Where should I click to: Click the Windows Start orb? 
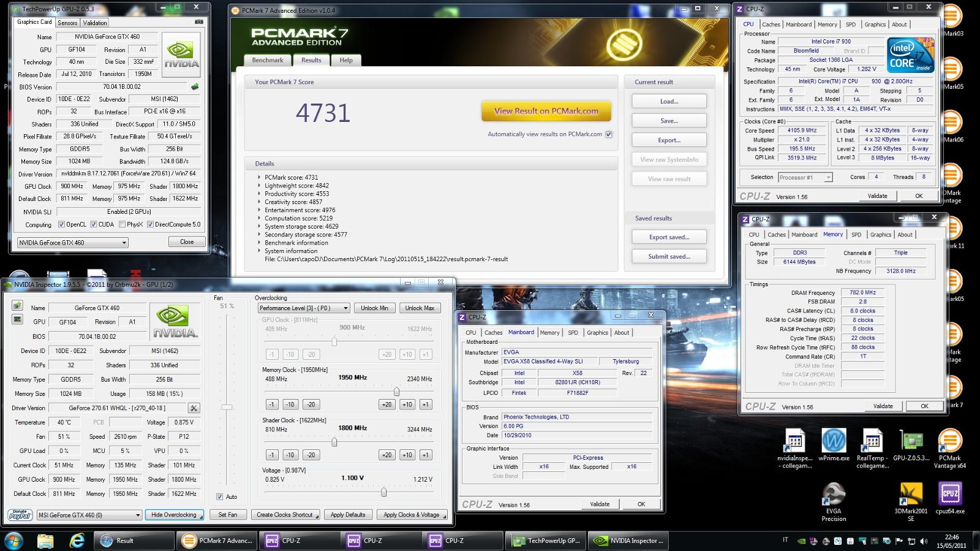(x=13, y=541)
